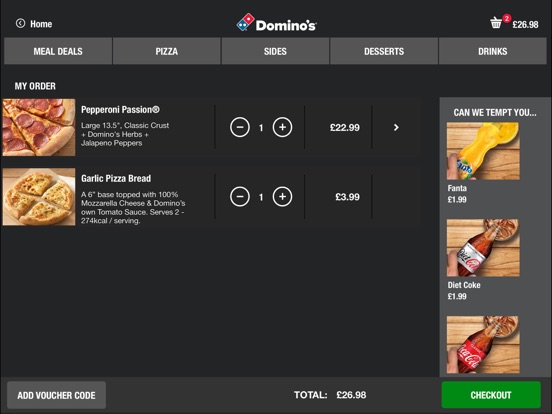Image resolution: width=552 pixels, height=414 pixels.
Task: Tap the back arrow icon beside Home
Action: [20, 23]
